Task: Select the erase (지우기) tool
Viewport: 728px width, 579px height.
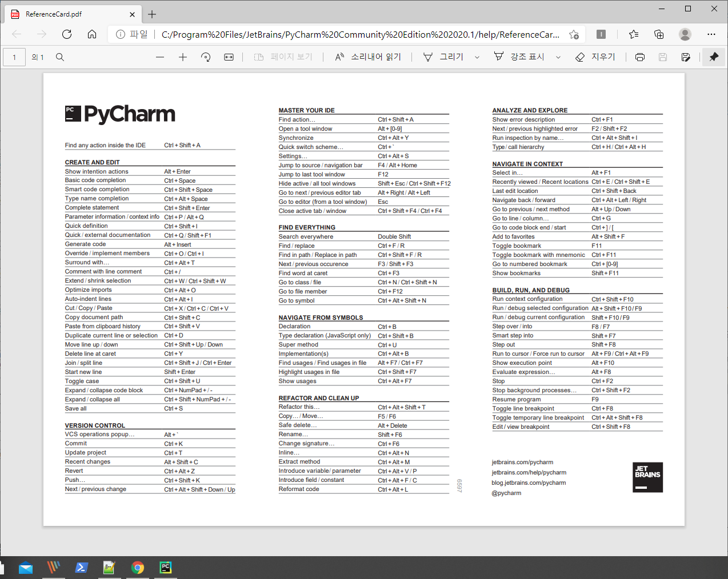Action: pyautogui.click(x=595, y=57)
